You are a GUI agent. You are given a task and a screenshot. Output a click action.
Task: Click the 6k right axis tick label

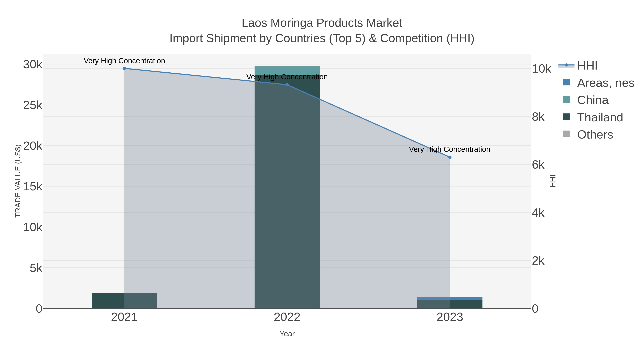pos(538,165)
